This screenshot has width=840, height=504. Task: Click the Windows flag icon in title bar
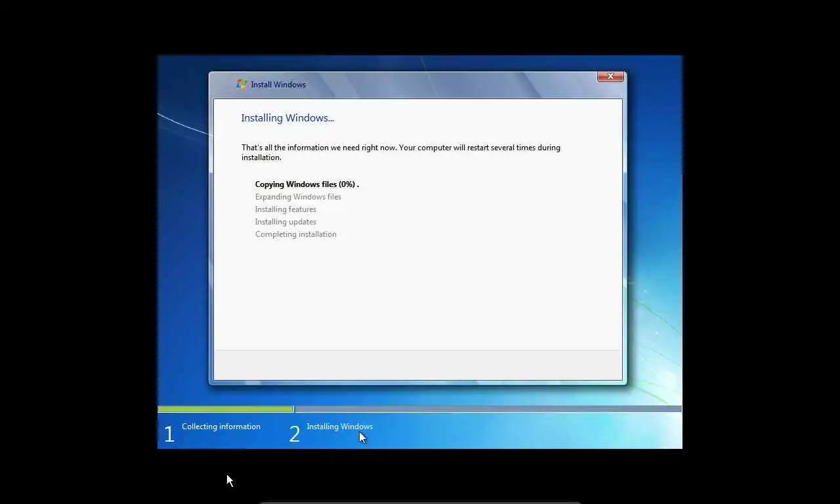(241, 84)
